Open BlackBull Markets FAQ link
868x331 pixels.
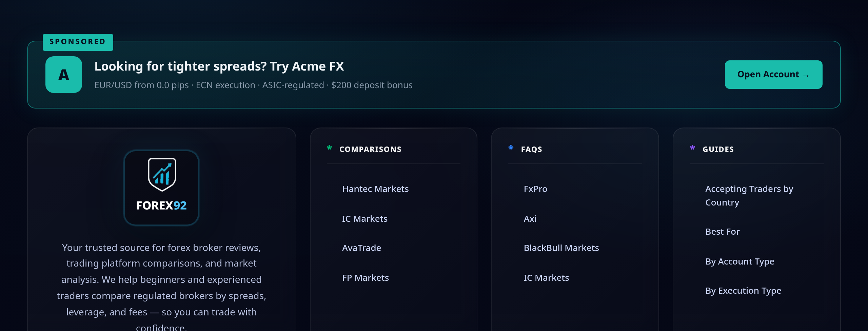tap(561, 248)
